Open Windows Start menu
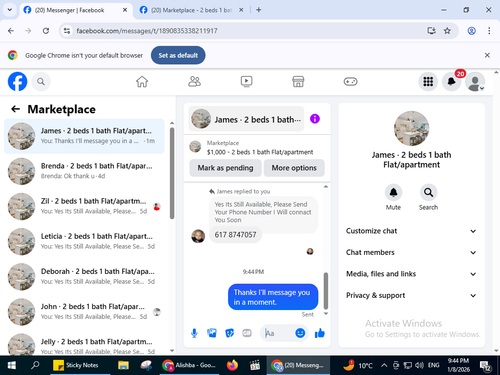This screenshot has height=375, width=500. pos(11,365)
